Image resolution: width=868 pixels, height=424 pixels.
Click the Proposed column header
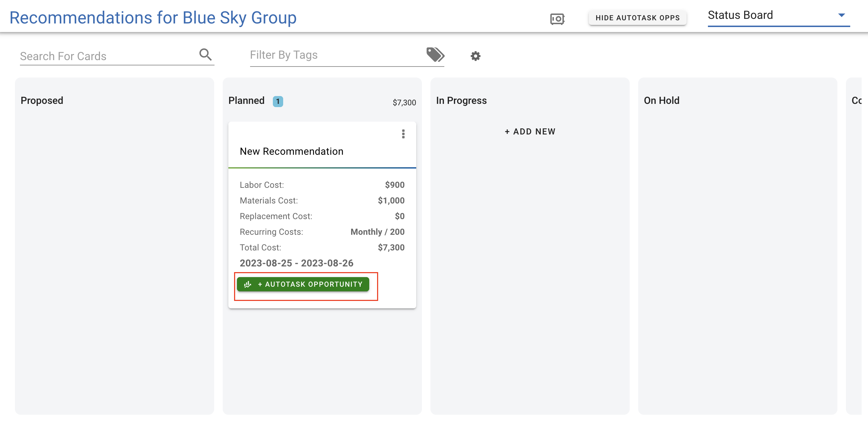(x=42, y=101)
